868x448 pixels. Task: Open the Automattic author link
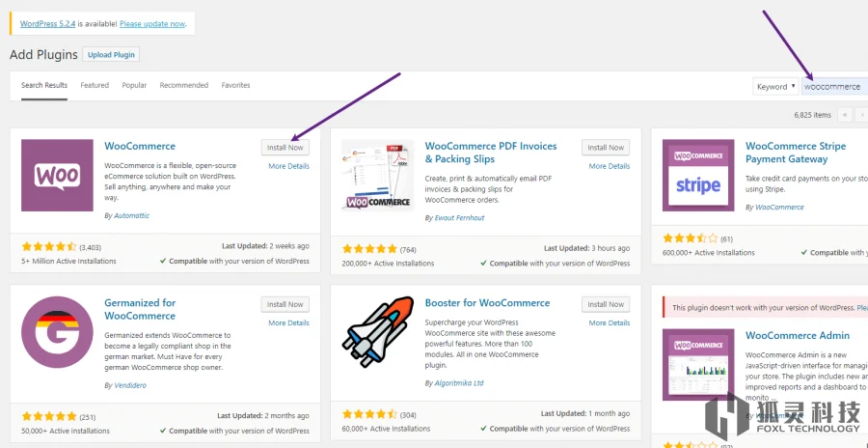(132, 215)
